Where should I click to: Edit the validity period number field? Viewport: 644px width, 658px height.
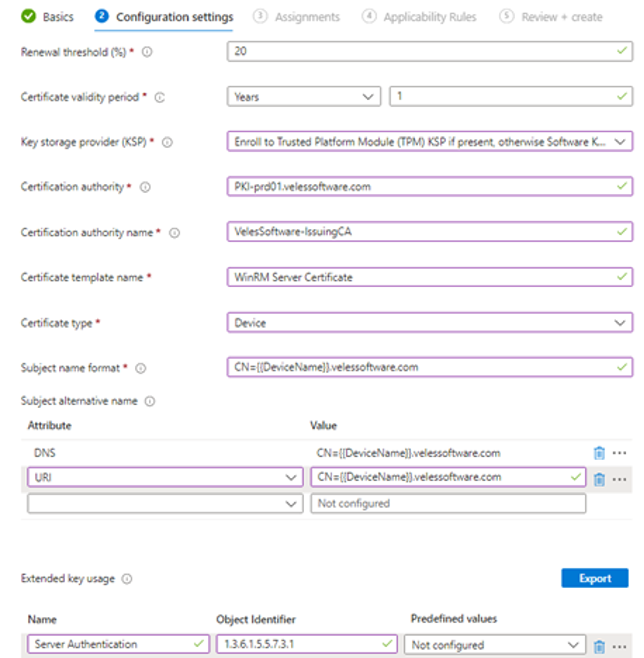[511, 97]
